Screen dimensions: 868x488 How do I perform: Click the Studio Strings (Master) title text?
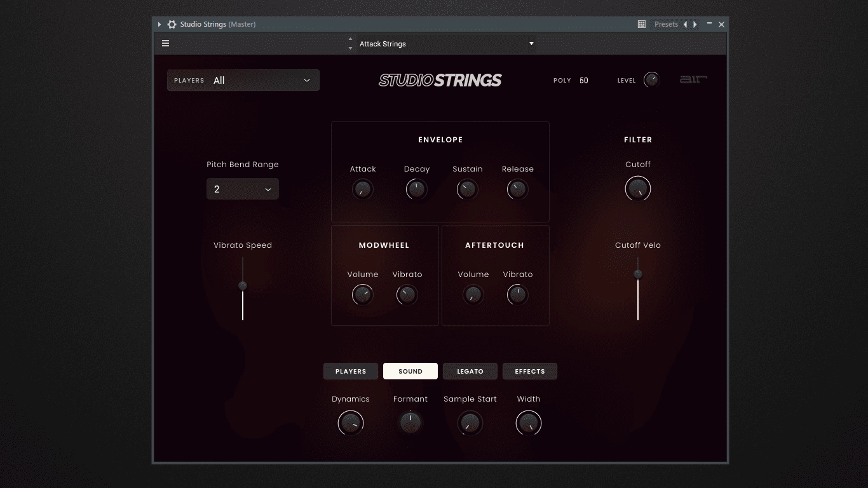pos(218,24)
